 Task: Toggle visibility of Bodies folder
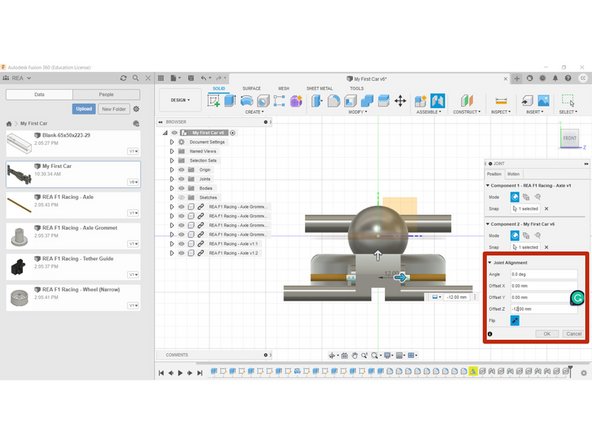pos(182,188)
